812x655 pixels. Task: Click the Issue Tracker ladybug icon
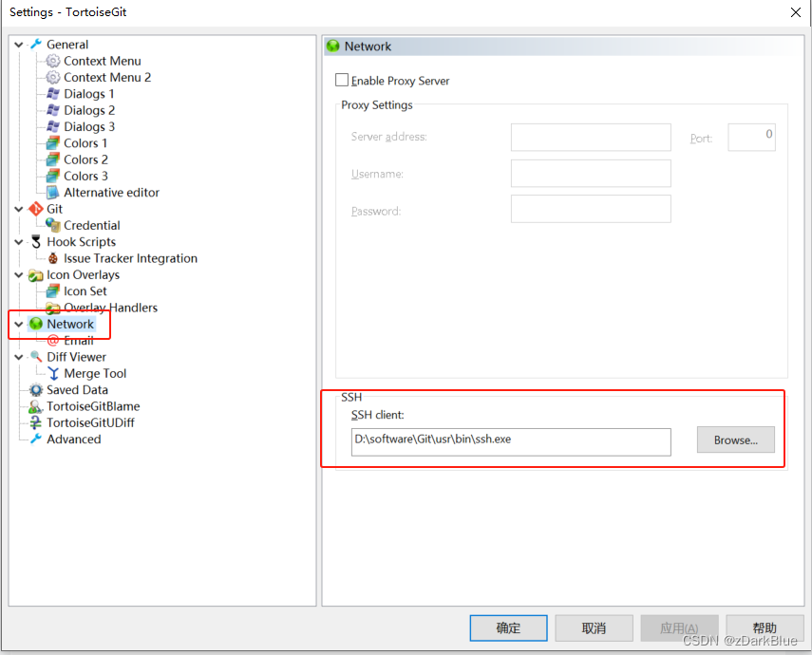click(53, 258)
